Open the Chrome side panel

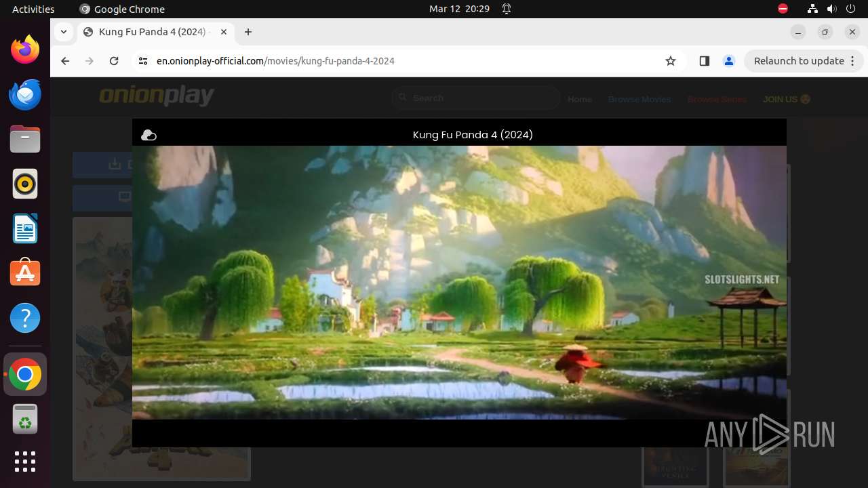click(x=704, y=61)
